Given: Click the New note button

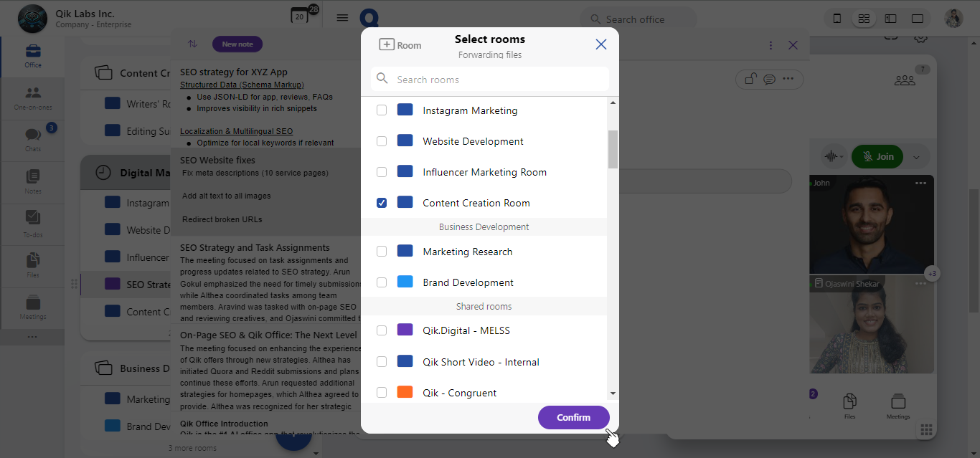Looking at the screenshot, I should [x=237, y=44].
